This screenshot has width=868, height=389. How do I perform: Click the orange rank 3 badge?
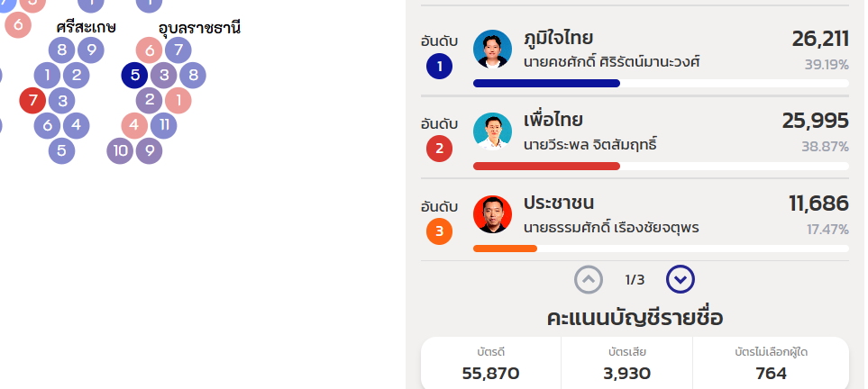(439, 231)
